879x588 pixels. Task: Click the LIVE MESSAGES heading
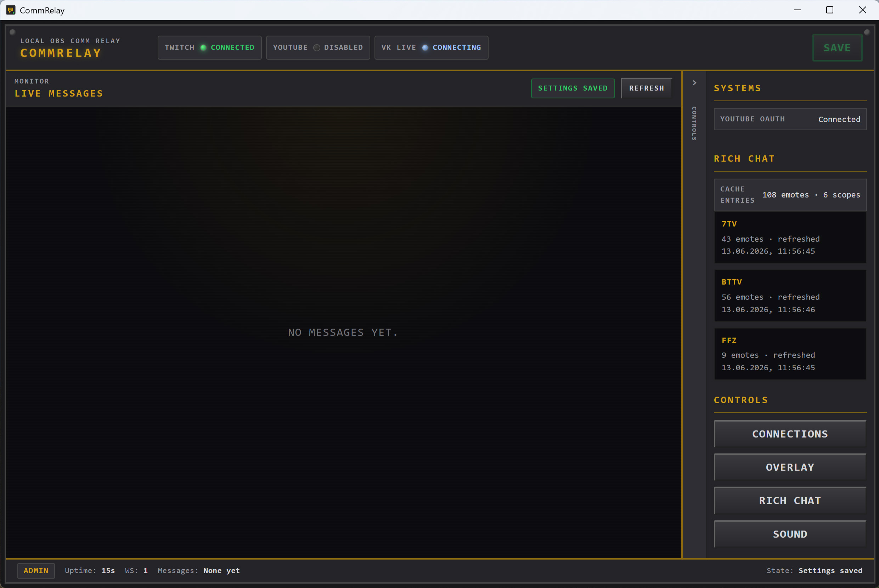point(58,93)
